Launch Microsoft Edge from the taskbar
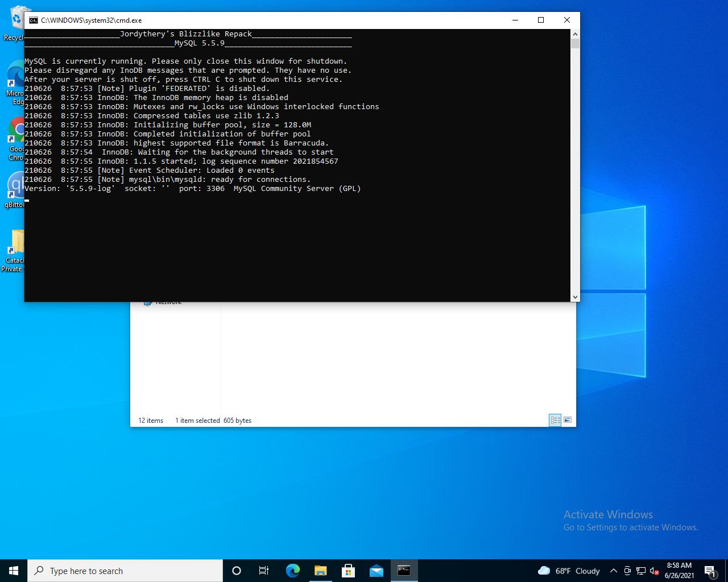Viewport: 728px width, 582px height. coord(293,571)
